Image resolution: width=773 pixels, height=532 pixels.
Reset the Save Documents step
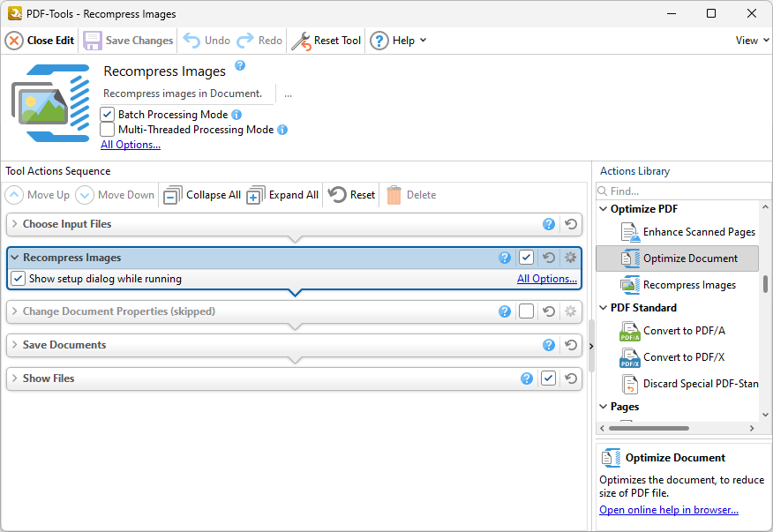pos(571,345)
